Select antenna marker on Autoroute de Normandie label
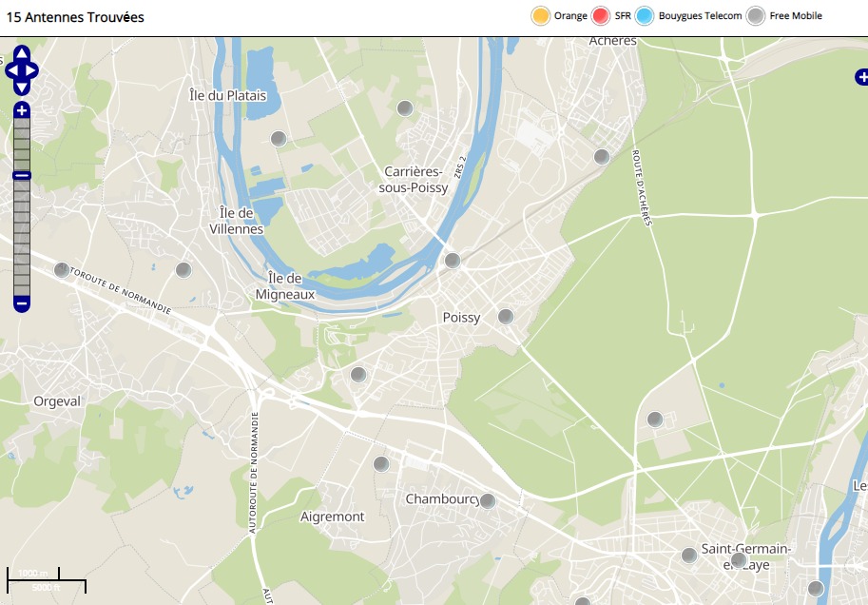The image size is (868, 605). click(62, 270)
